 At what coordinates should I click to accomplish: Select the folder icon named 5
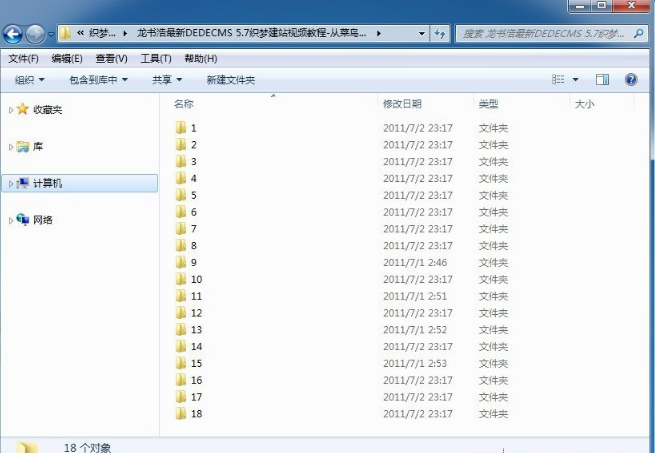181,195
